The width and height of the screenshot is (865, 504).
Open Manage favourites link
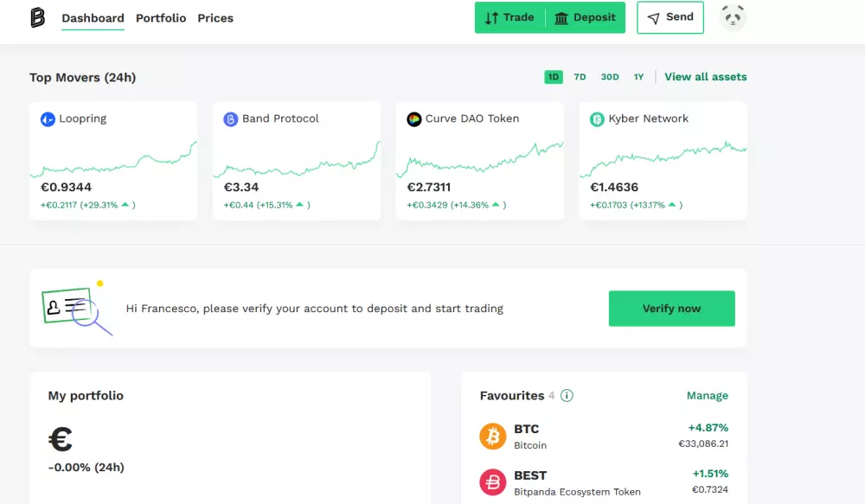coord(708,395)
